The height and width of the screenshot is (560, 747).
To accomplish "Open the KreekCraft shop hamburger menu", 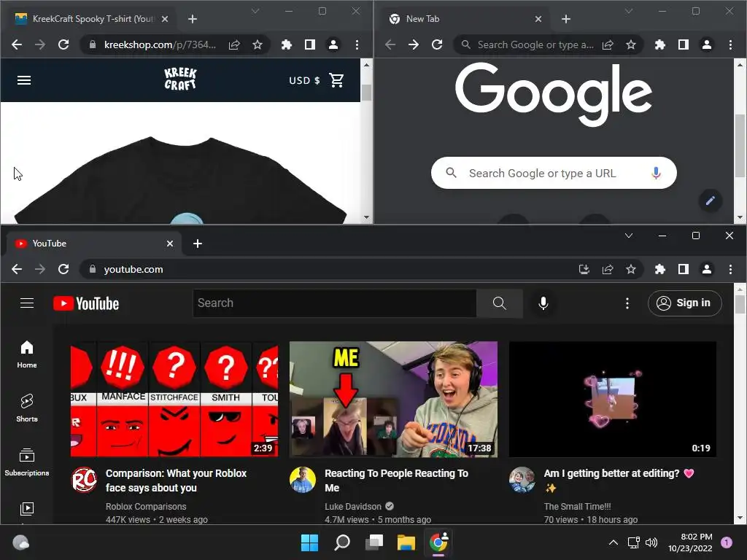I will point(24,80).
